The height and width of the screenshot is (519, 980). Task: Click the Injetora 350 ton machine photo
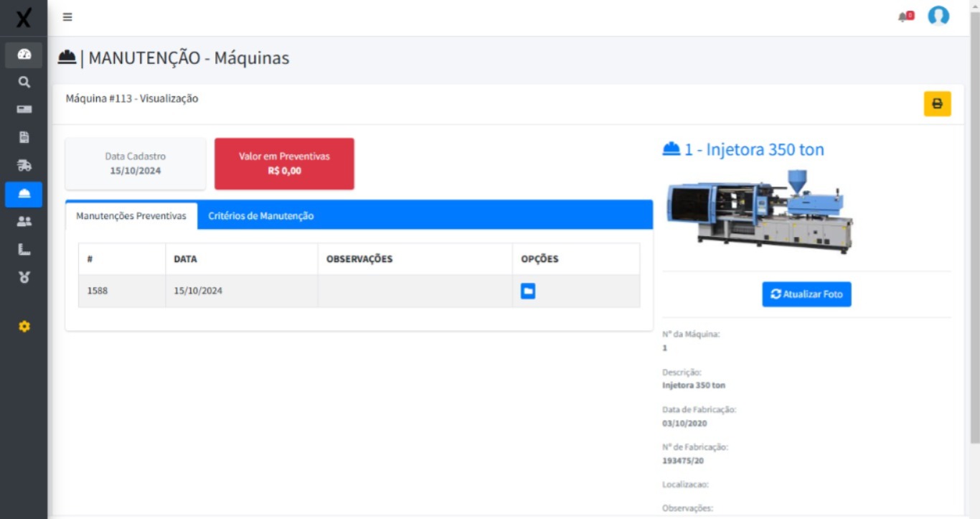point(759,211)
